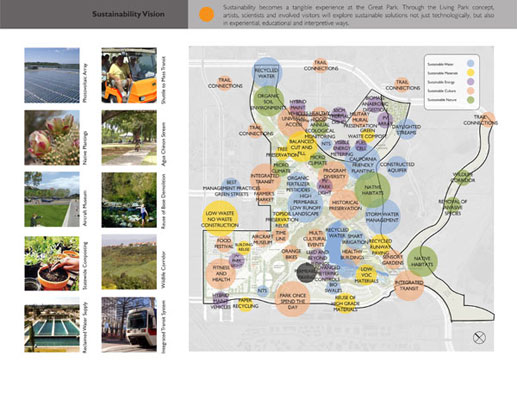This screenshot has width=517, height=400.
Task: Click the Military Mural Presentation peach bubble
Action: (x=360, y=120)
